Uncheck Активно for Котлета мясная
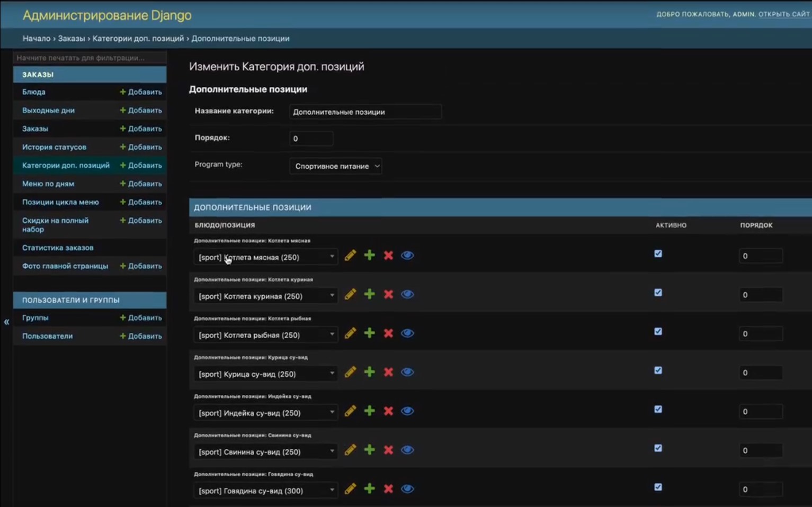This screenshot has height=507, width=812. click(x=658, y=253)
